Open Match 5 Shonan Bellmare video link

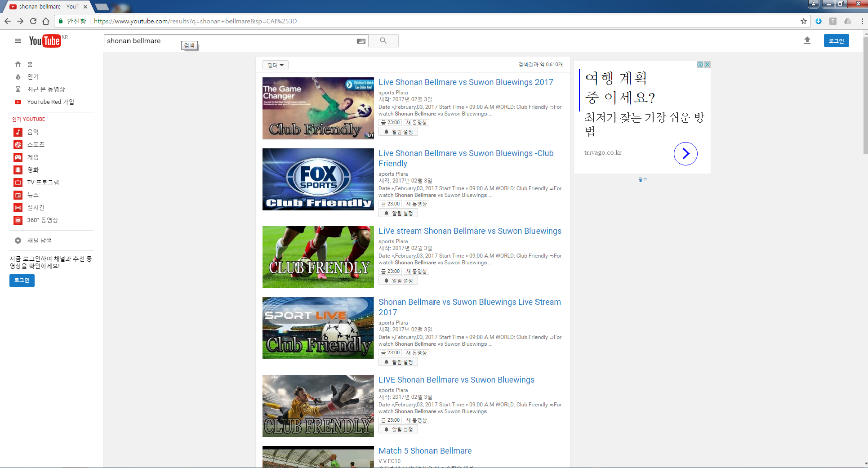[425, 451]
